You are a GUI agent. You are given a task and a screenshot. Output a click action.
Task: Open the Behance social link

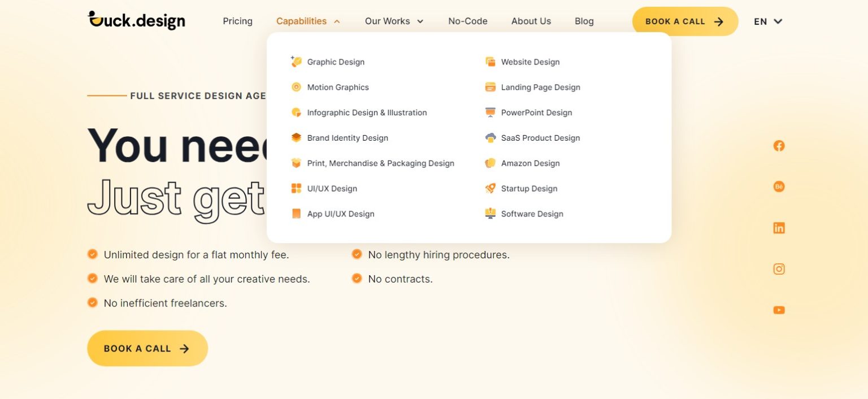779,187
